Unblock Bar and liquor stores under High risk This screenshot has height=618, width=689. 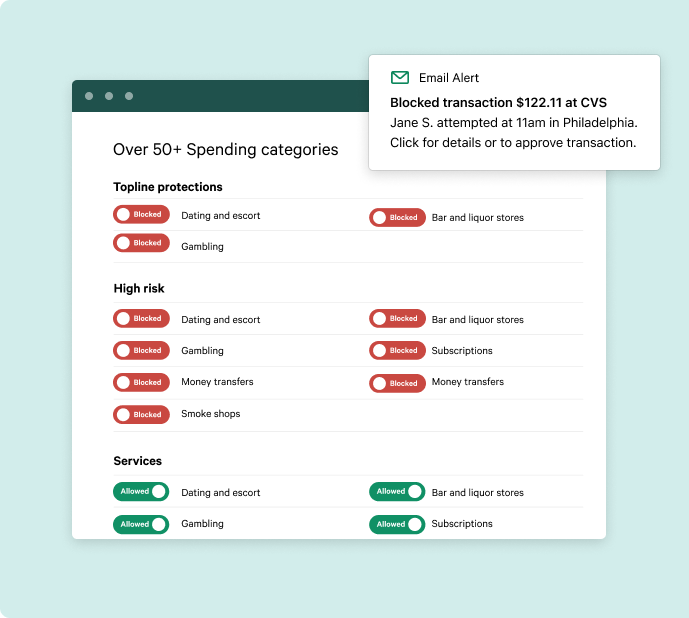[x=397, y=319]
